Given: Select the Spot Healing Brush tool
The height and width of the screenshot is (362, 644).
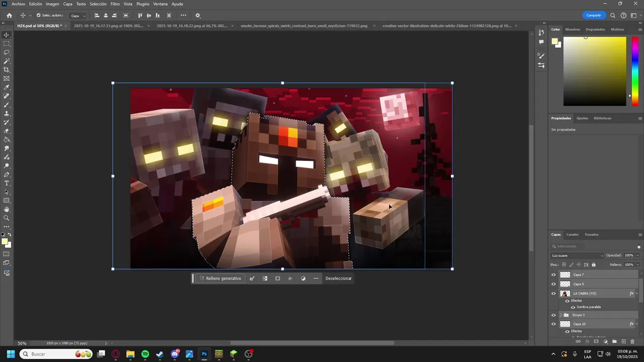Looking at the screenshot, I should (x=7, y=96).
